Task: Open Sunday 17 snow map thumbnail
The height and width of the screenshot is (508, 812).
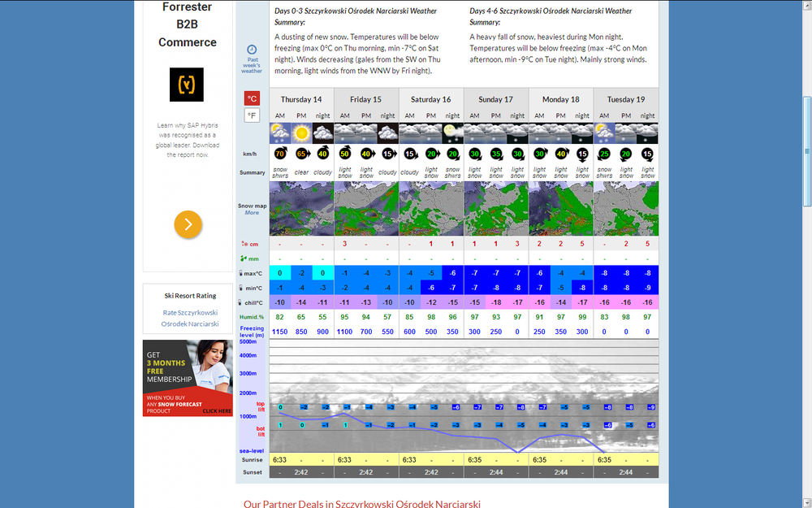Action: point(496,208)
